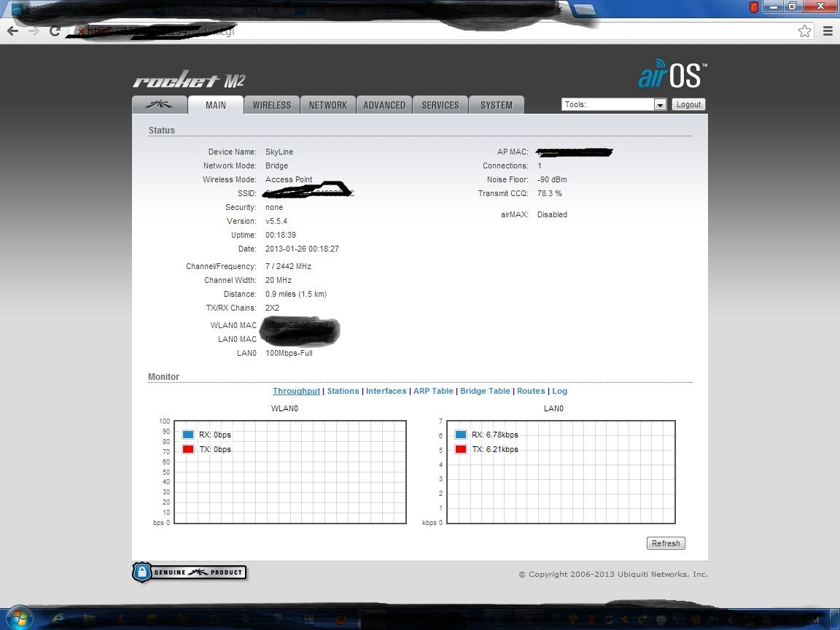This screenshot has width=840, height=630.
Task: Open the Ubiquiti logo tab
Action: (x=160, y=105)
